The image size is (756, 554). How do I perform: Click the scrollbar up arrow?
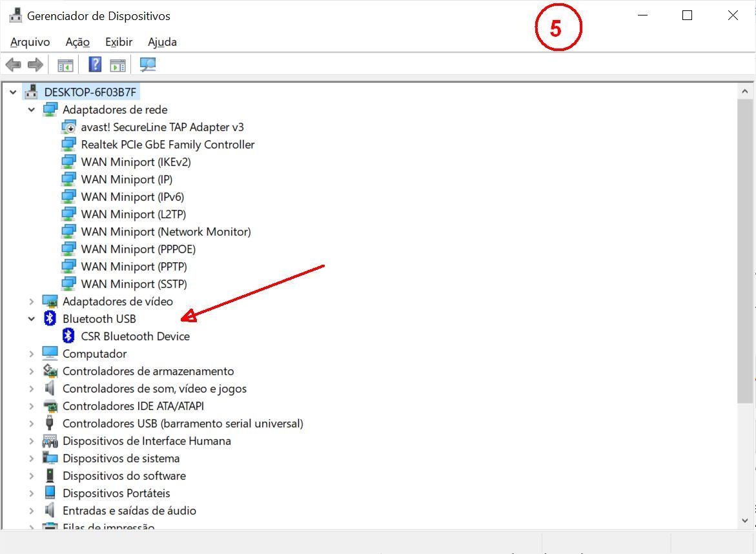tap(745, 91)
